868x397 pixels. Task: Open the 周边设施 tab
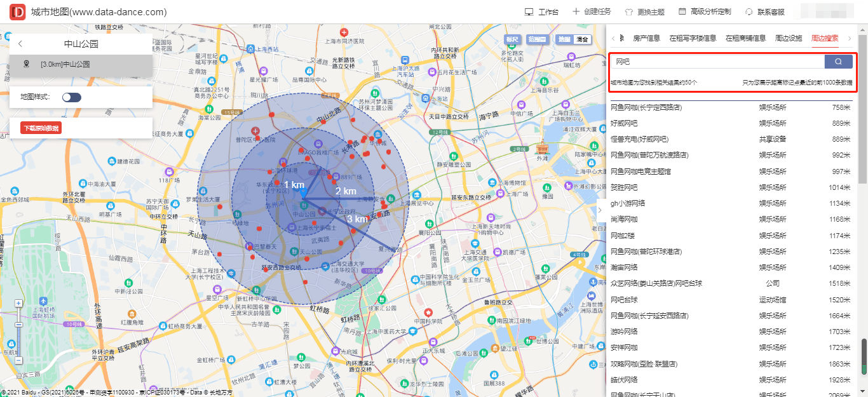[x=789, y=39]
